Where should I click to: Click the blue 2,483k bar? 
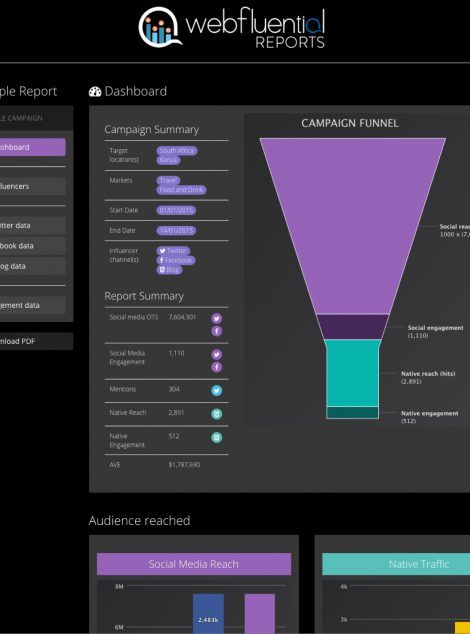[x=208, y=614]
